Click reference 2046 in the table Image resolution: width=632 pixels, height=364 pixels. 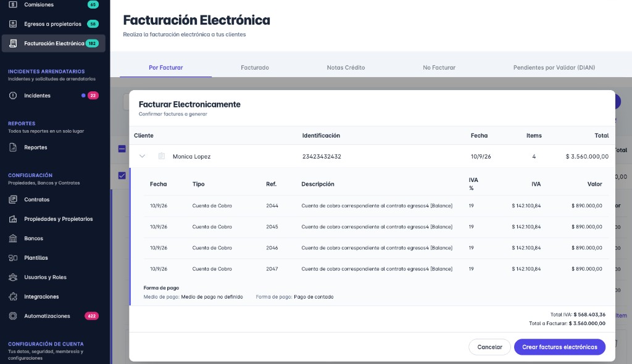[272, 247]
